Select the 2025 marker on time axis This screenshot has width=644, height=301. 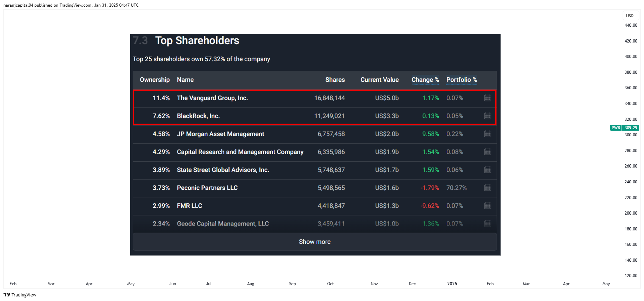pos(452,284)
